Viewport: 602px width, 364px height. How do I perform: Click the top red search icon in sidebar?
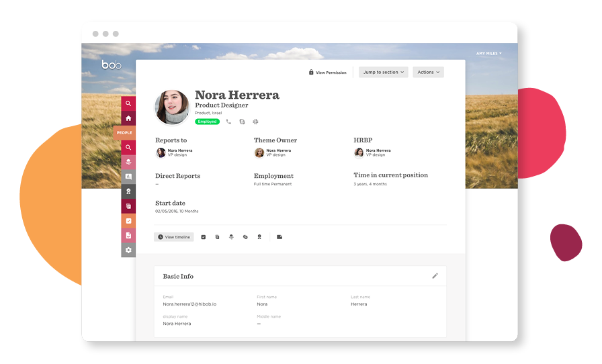[x=128, y=103]
